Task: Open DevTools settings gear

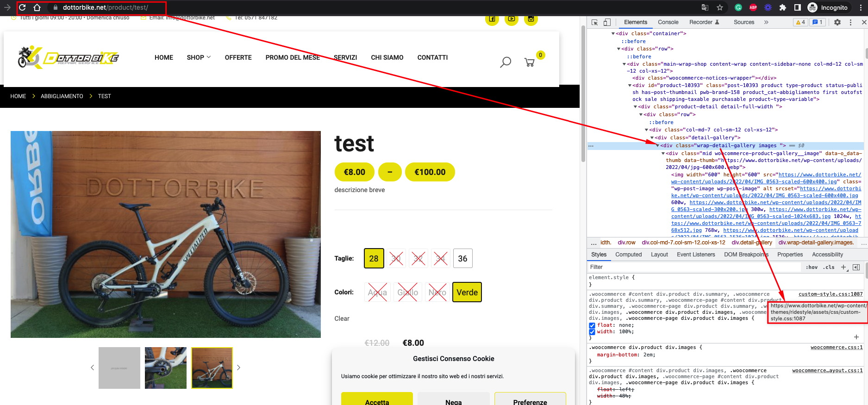Action: click(x=837, y=22)
